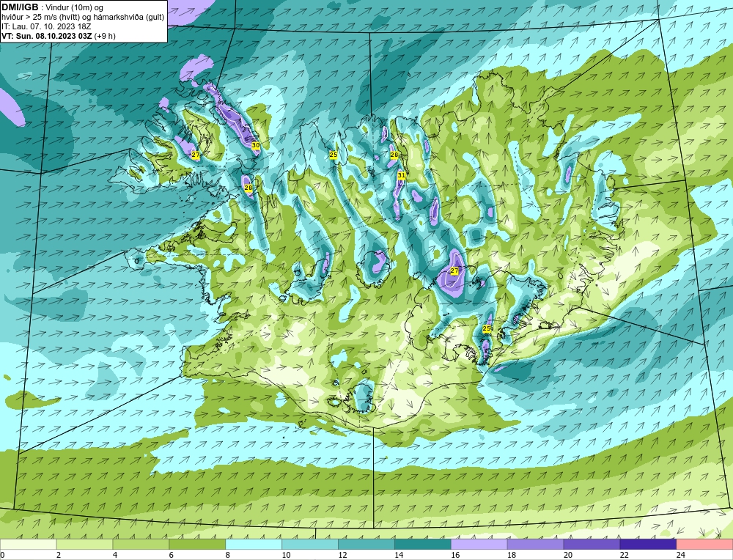The height and width of the screenshot is (560, 733).
Task: Click the medium purple 18–20 legend swatch
Action: coord(535,545)
